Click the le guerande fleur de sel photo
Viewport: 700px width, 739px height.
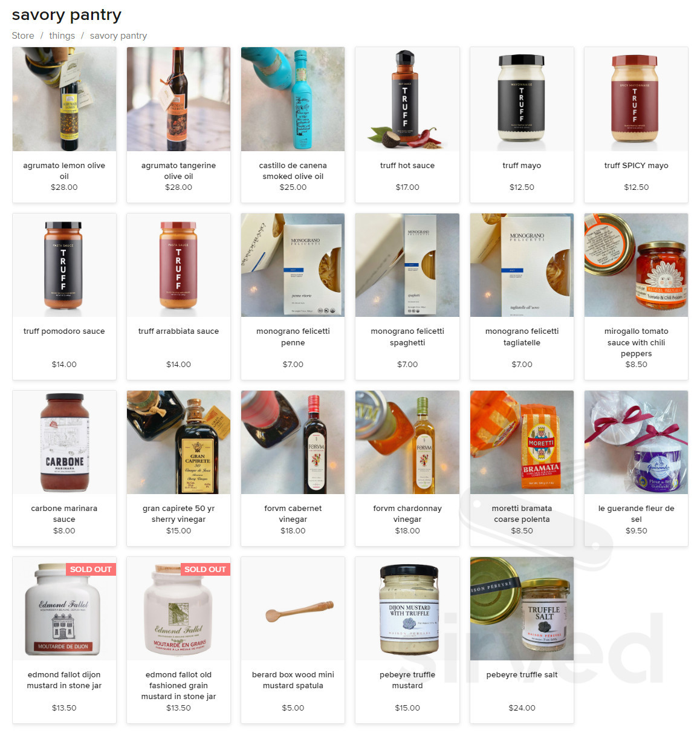(636, 442)
